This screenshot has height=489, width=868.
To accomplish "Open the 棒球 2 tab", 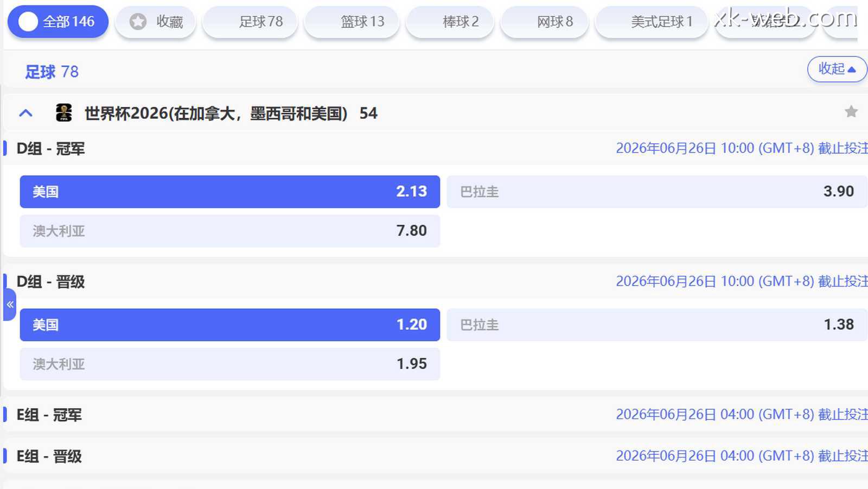I will 450,22.
